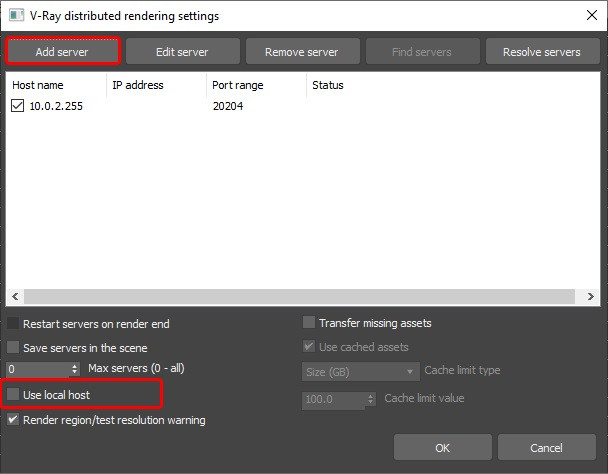The height and width of the screenshot is (474, 608).
Task: Click the Port range column header
Action: (256, 85)
